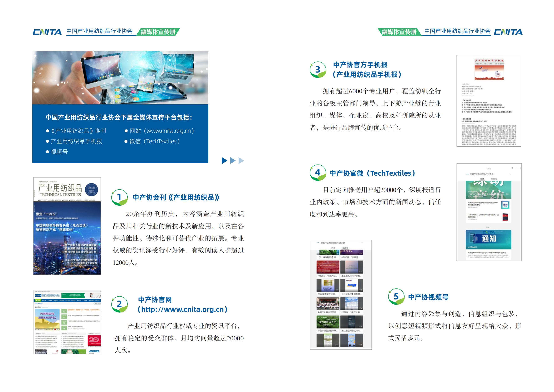Click the right CNITA logo
This screenshot has width=554, height=392.
(508, 32)
